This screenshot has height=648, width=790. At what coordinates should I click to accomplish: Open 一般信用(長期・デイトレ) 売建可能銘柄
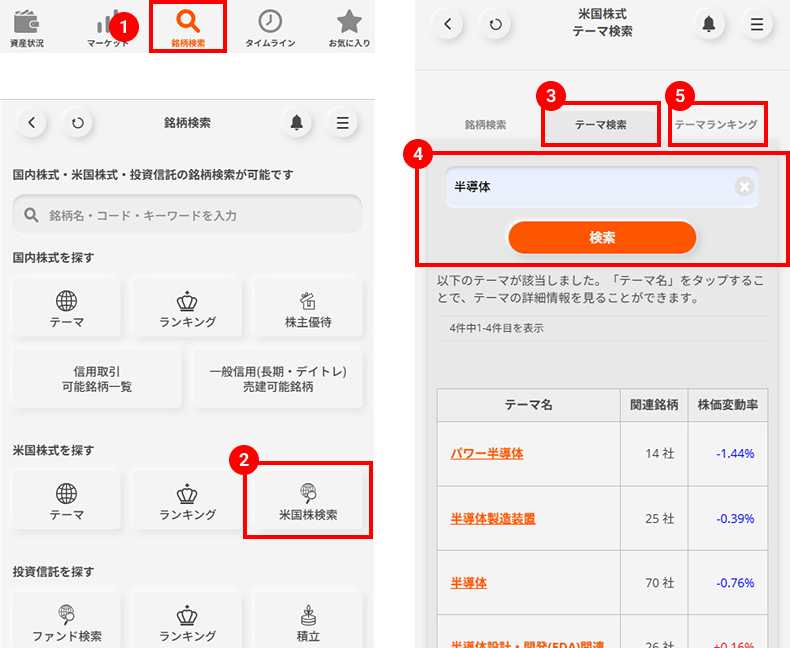(x=278, y=378)
